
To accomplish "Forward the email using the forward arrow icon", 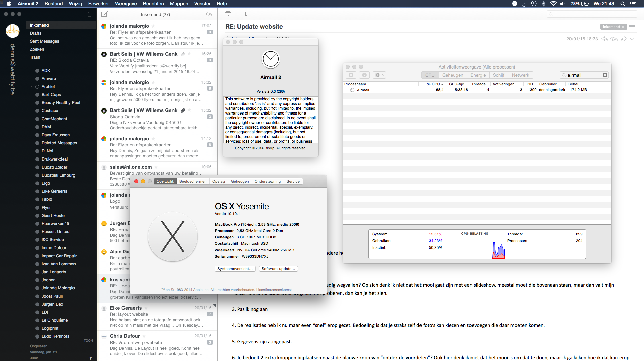I will click(624, 39).
